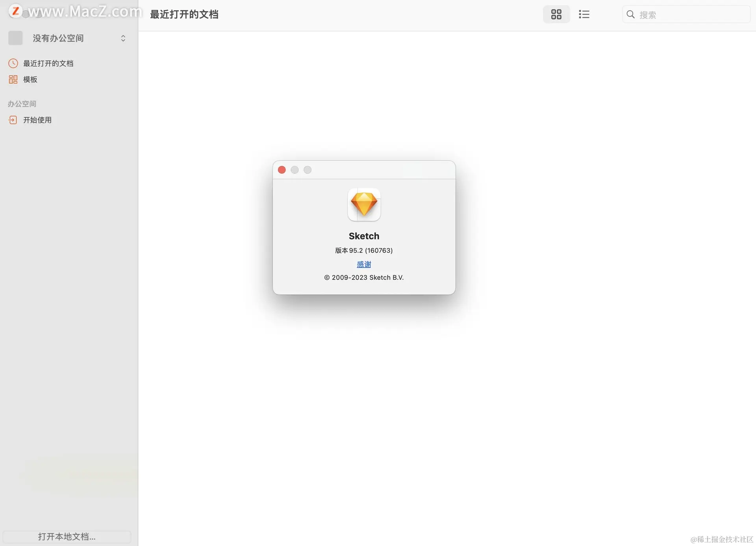The height and width of the screenshot is (546, 756).
Task: Click the clock icon beside 最近打开的文档
Action: point(13,63)
